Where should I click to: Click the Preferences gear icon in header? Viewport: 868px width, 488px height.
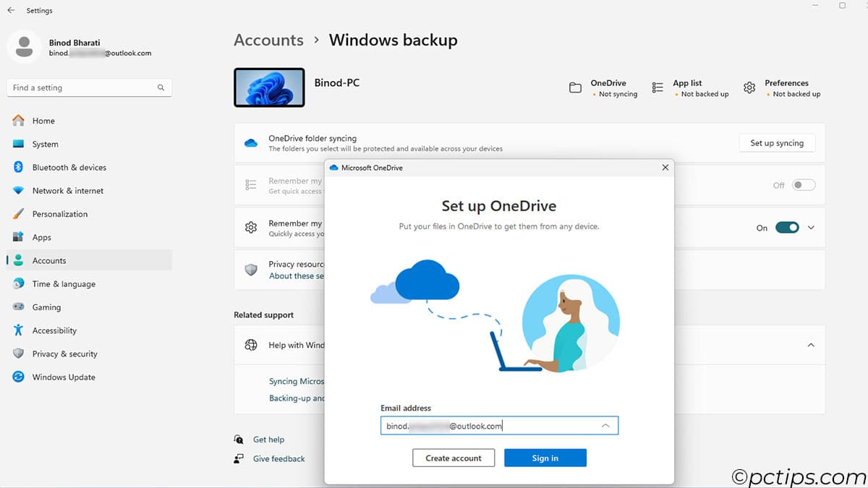tap(749, 88)
